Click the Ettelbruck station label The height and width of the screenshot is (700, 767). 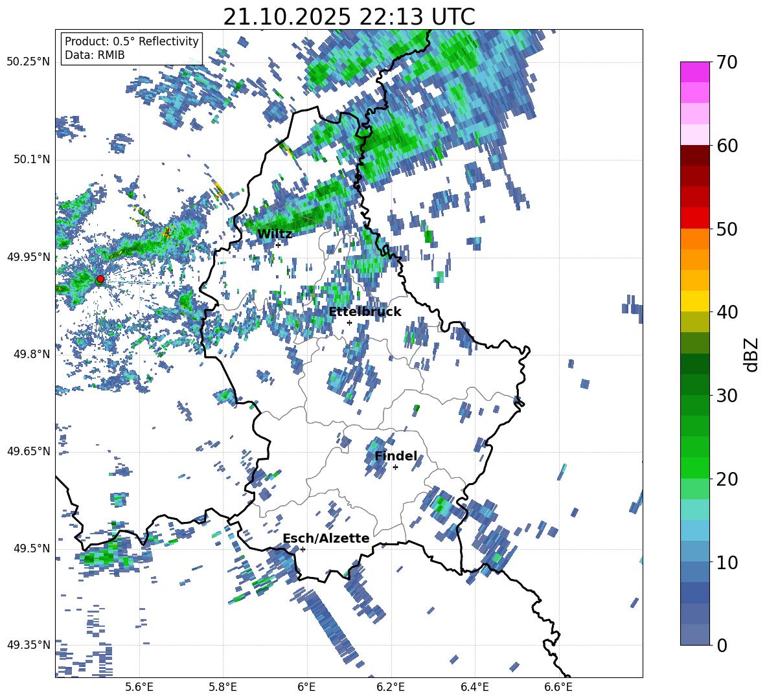(365, 312)
